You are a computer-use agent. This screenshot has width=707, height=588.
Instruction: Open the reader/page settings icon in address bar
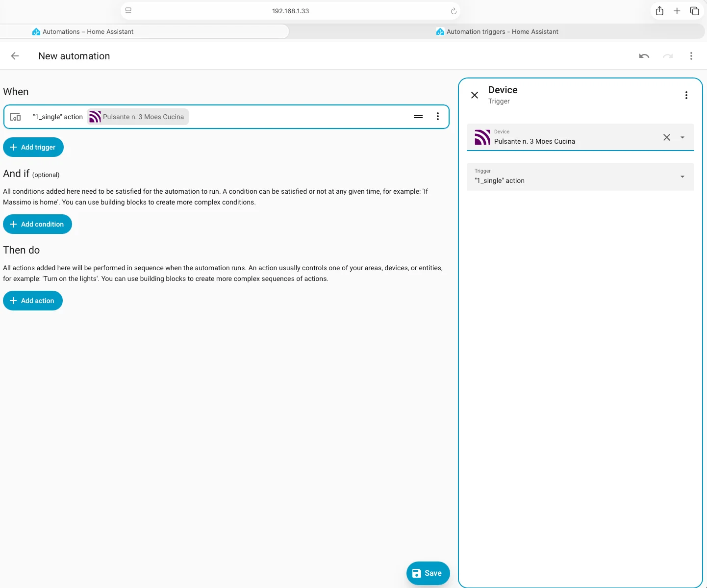(x=128, y=11)
